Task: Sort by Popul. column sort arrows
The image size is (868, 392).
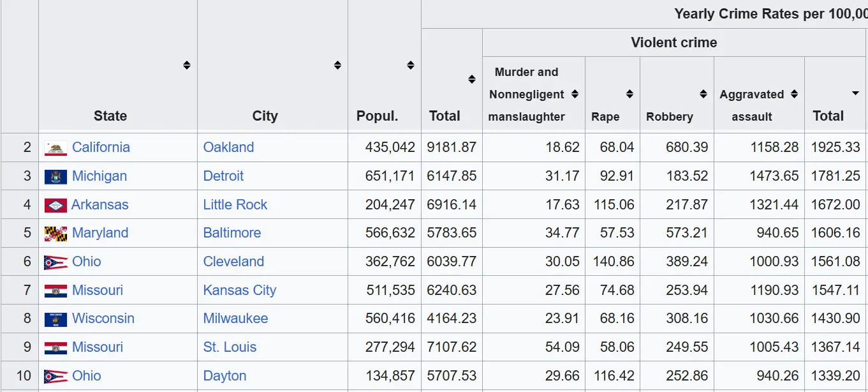Action: click(x=411, y=65)
